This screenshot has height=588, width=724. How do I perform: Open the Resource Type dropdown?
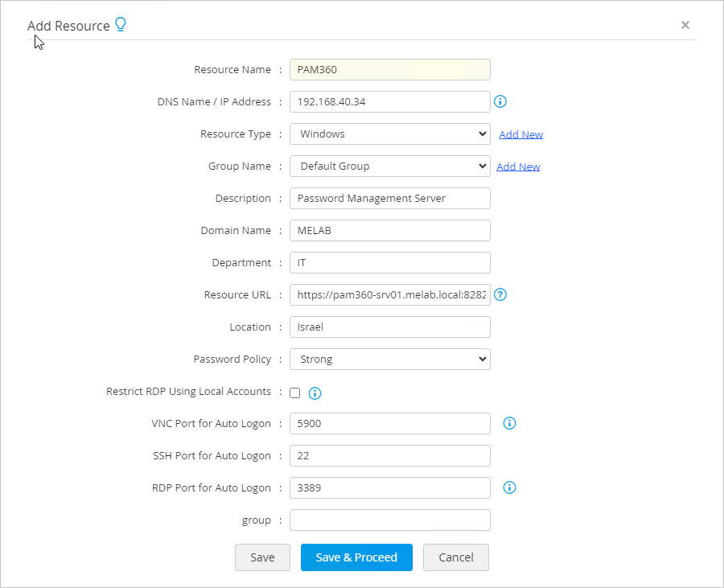click(389, 134)
